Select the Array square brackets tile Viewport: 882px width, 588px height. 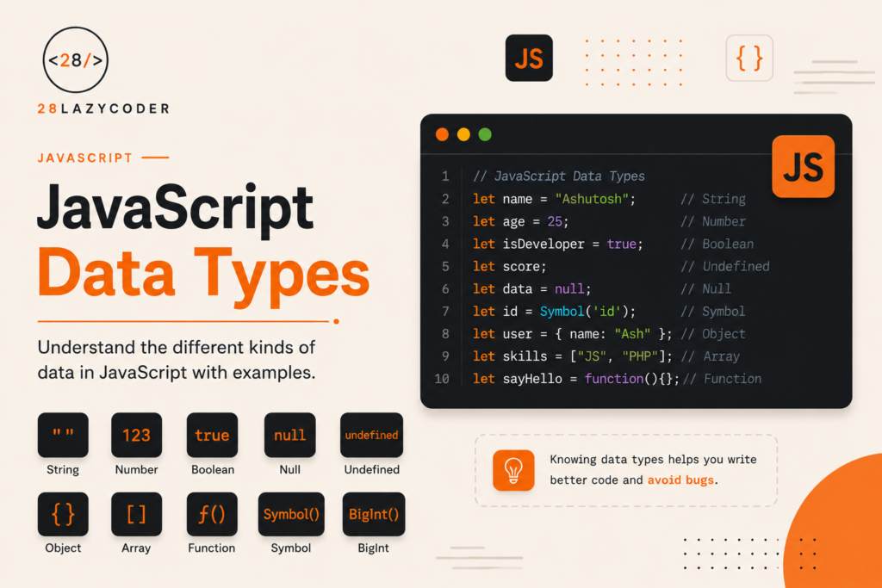click(137, 514)
